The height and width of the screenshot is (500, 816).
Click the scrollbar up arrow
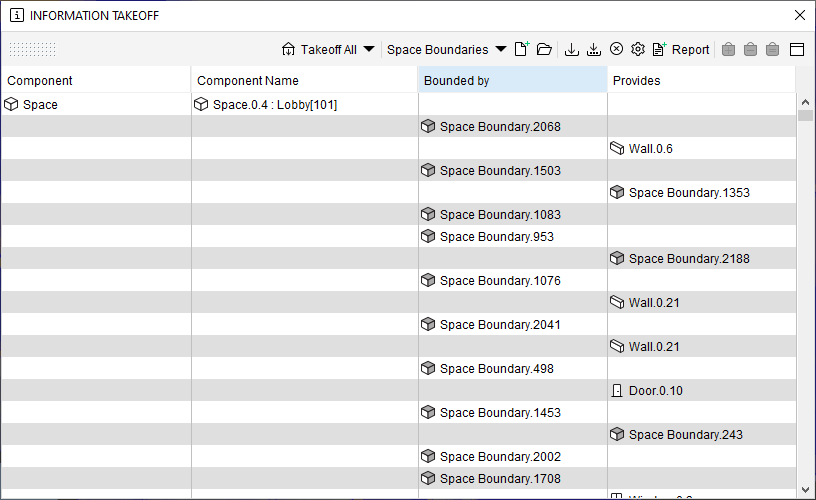coord(805,102)
